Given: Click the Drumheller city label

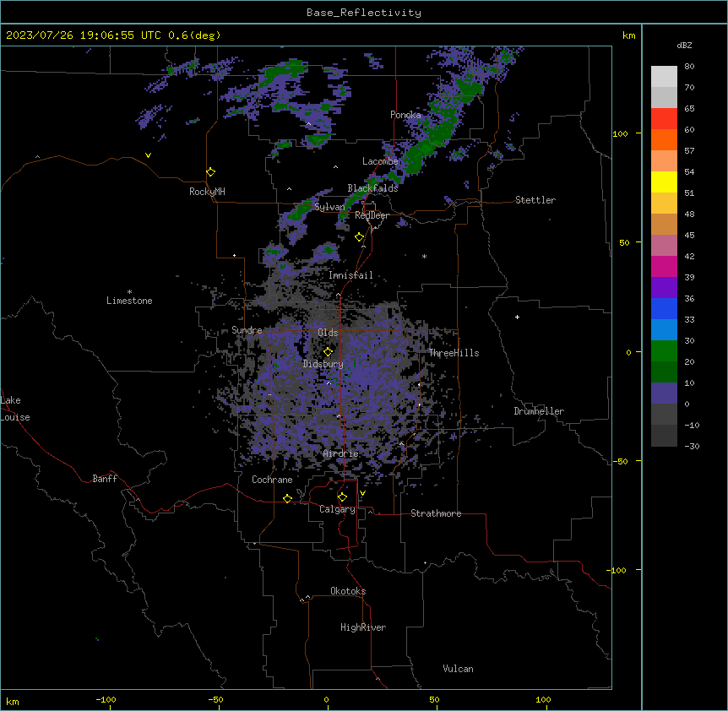Looking at the screenshot, I should (539, 411).
